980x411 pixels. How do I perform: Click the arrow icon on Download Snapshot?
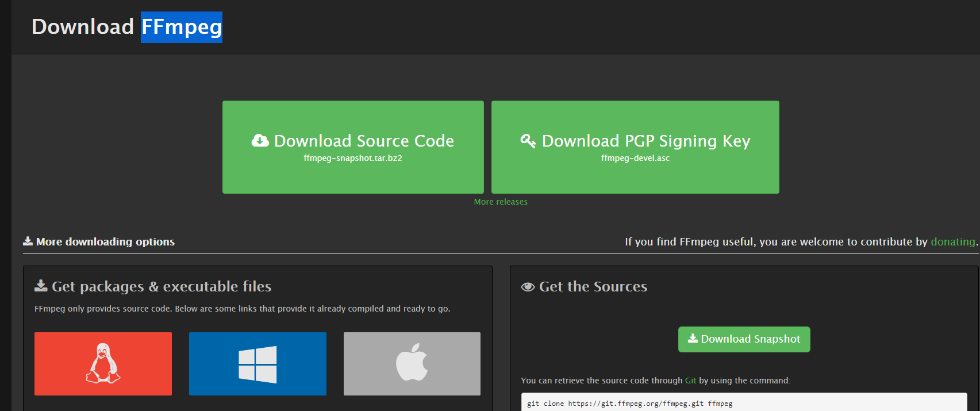click(x=693, y=339)
